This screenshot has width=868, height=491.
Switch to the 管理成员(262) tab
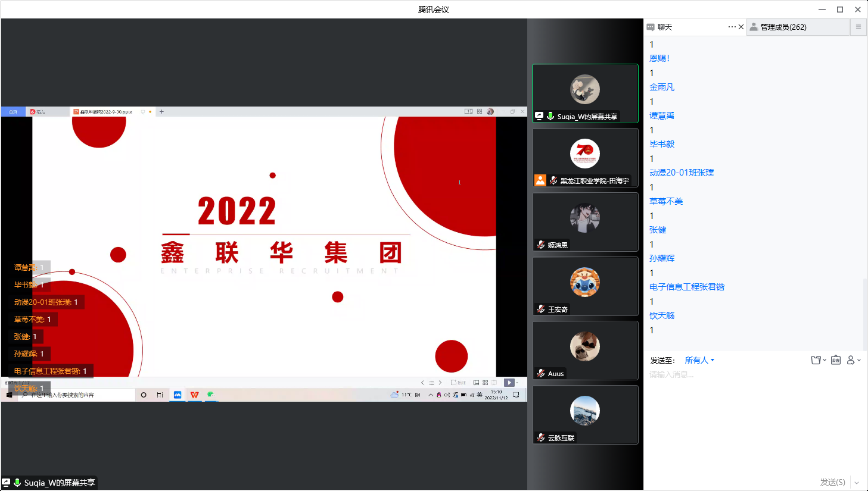coord(783,27)
